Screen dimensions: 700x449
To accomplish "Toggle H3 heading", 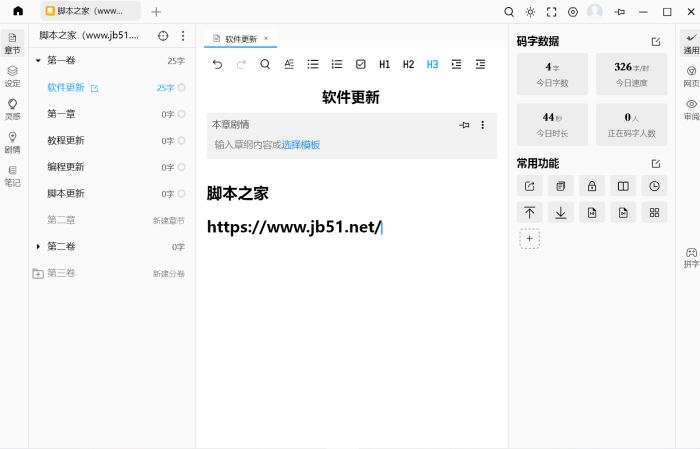I will point(432,64).
